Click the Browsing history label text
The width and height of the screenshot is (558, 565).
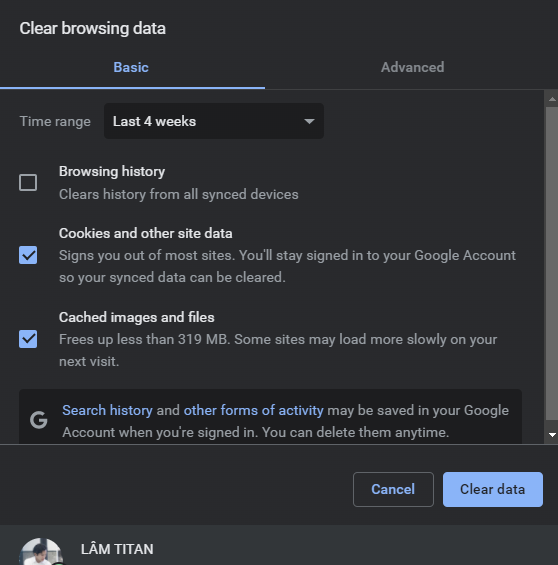112,172
